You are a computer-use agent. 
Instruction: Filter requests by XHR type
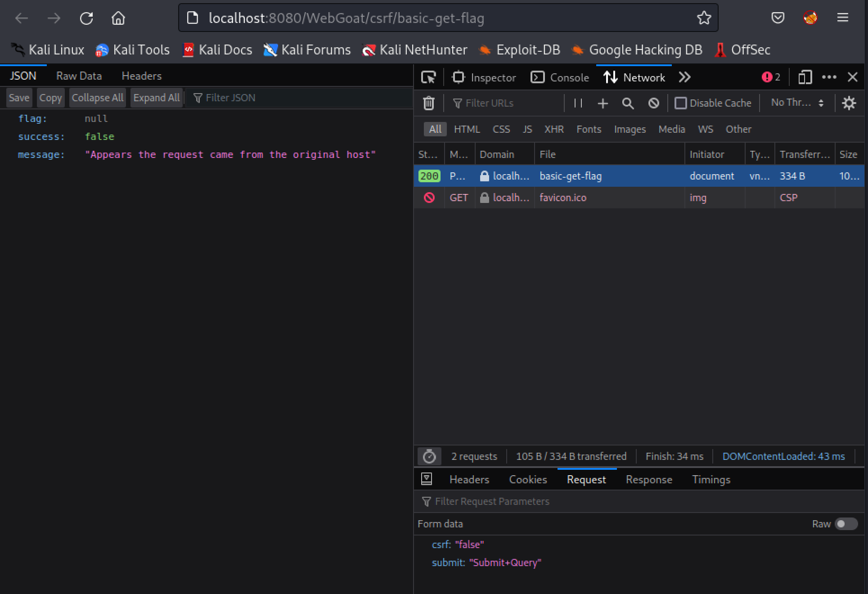[x=553, y=129]
